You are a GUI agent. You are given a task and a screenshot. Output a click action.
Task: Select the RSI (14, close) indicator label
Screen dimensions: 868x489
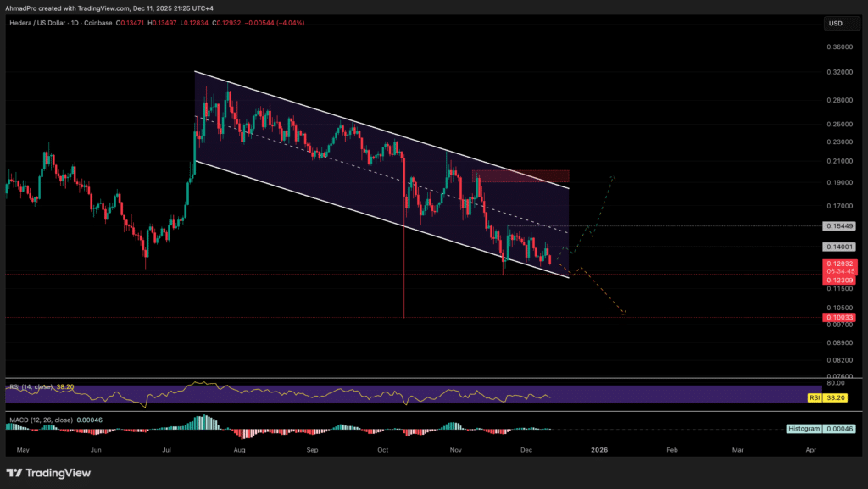30,386
